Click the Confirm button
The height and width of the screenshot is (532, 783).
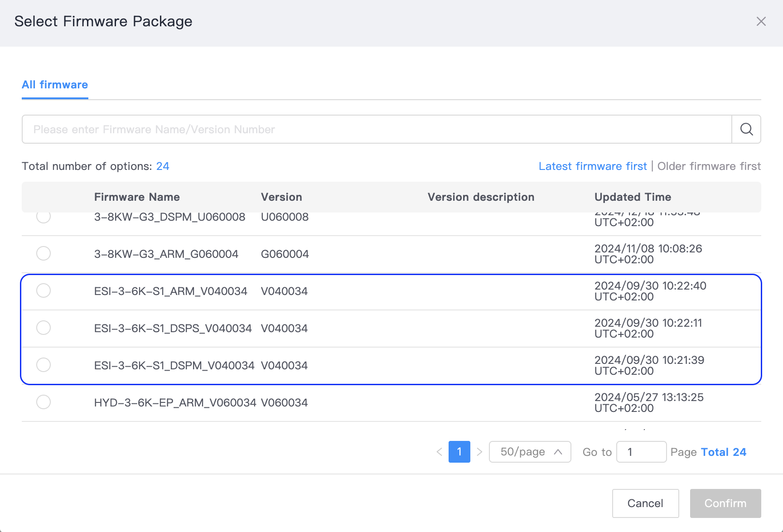(x=725, y=503)
